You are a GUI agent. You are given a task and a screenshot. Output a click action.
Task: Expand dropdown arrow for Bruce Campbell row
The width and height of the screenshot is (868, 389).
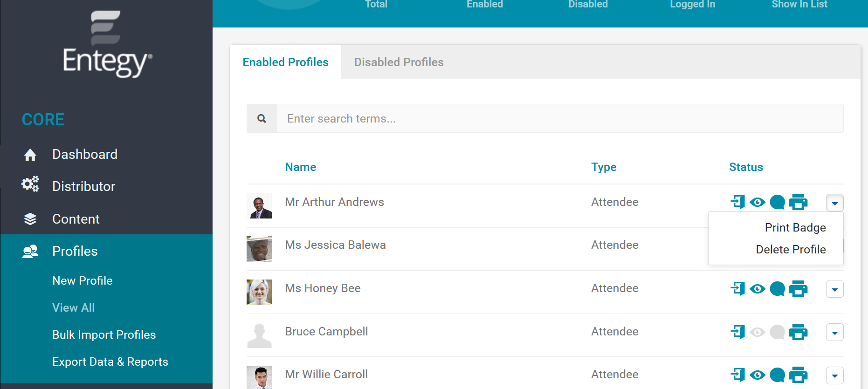coord(835,333)
